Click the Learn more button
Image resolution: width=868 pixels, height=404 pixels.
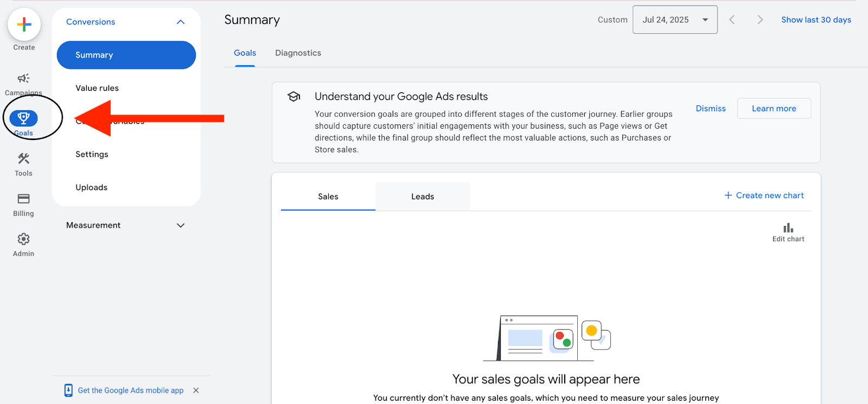[x=774, y=109]
